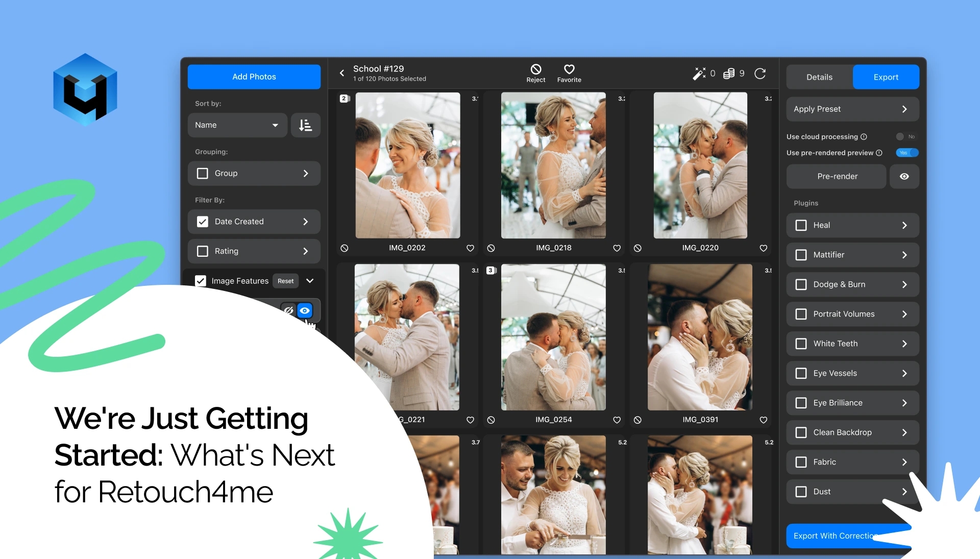Toggle Use cloud processing switch
This screenshot has height=559, width=980.
[906, 137]
